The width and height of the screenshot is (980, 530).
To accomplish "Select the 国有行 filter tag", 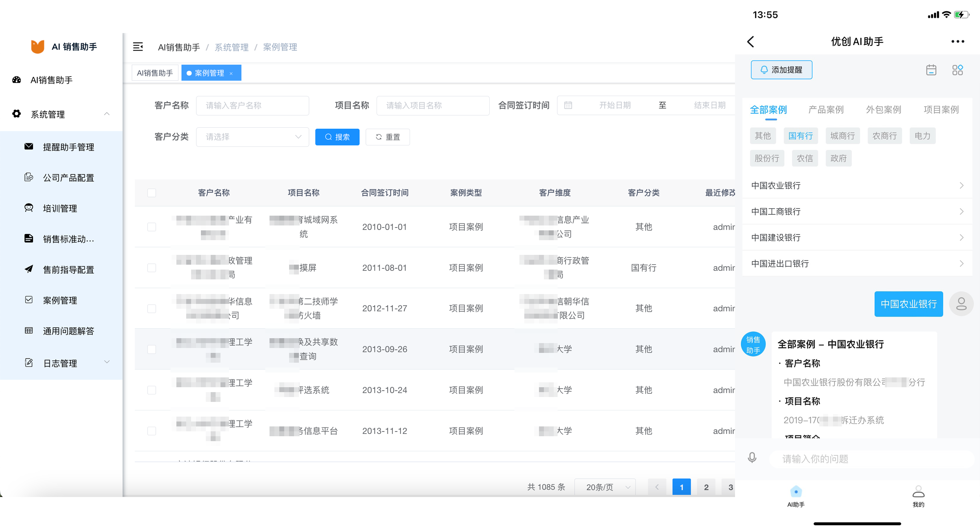I will 800,136.
